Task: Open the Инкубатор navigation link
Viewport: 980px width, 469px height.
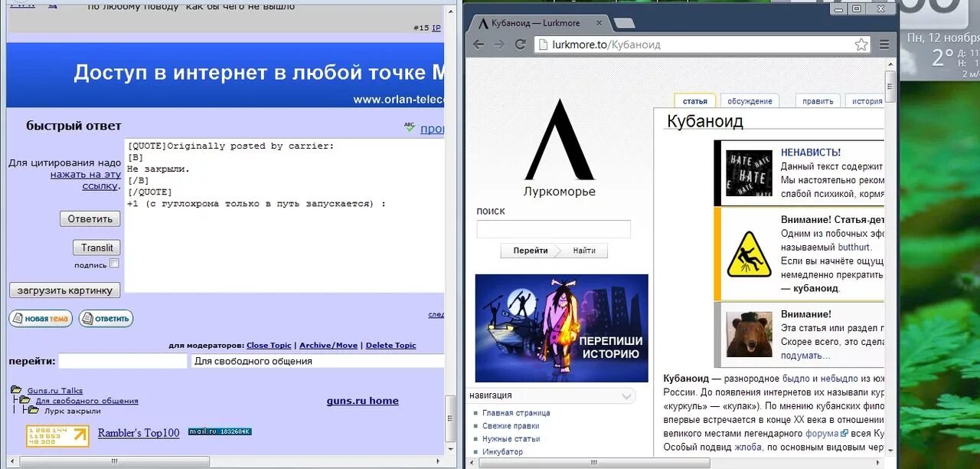Action: click(503, 452)
